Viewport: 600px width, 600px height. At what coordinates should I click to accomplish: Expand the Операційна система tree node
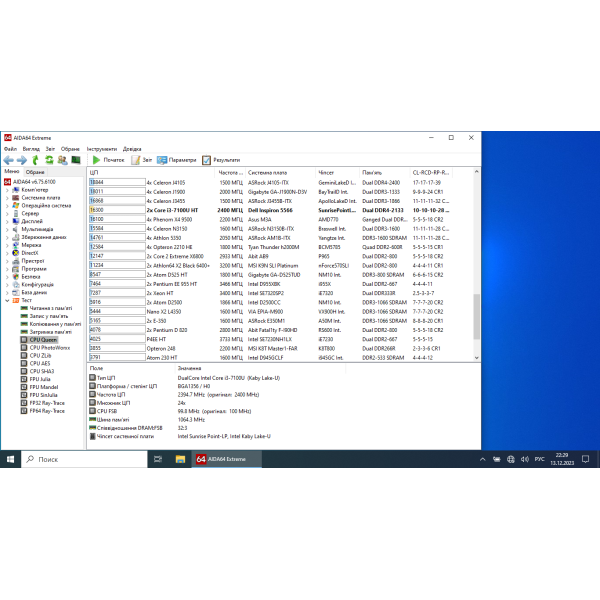[x=7, y=205]
